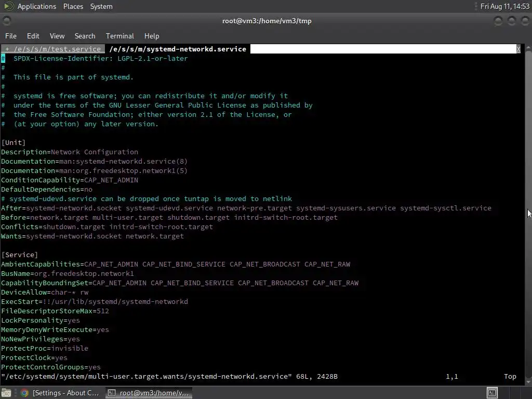
Task: Click the FileDescriptorStoreMax=512 line
Action: tap(55, 311)
